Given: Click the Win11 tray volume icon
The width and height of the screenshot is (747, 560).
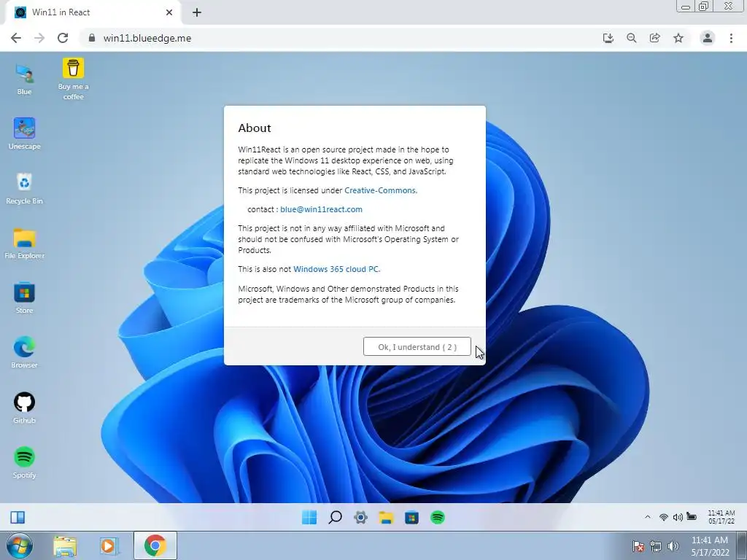Looking at the screenshot, I should (678, 517).
